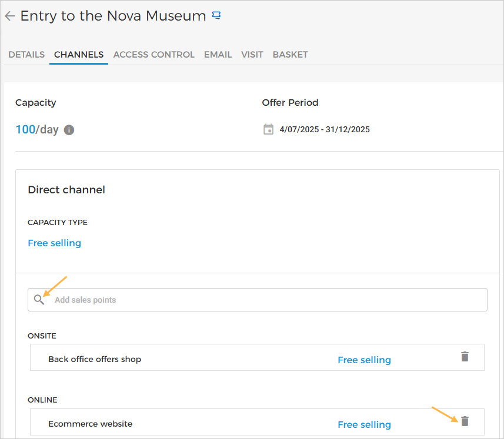
Task: Click the offer period date range
Action: click(x=325, y=129)
